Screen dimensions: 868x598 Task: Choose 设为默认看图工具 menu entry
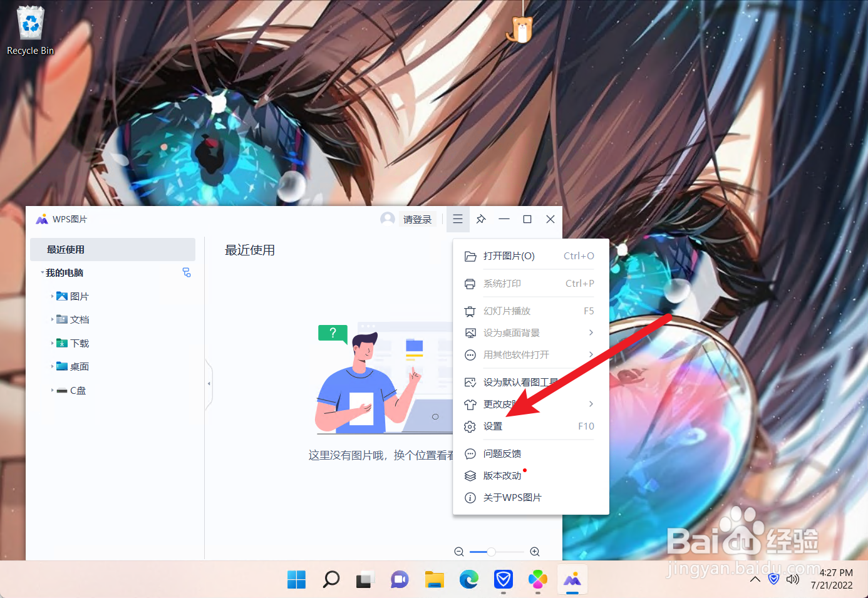(x=530, y=382)
